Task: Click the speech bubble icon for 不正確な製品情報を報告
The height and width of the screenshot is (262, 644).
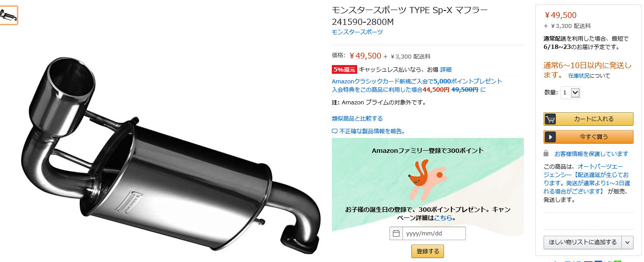Action: 334,131
